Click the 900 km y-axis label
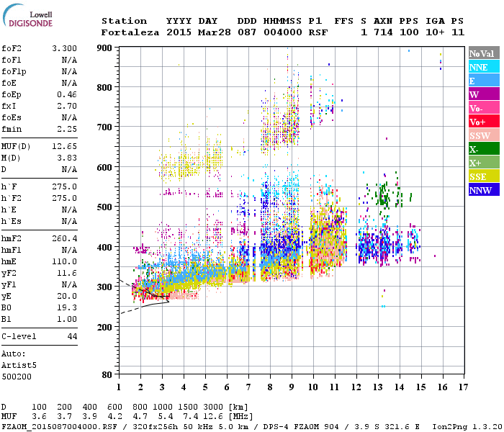This screenshot has width=504, height=432. 104,48
